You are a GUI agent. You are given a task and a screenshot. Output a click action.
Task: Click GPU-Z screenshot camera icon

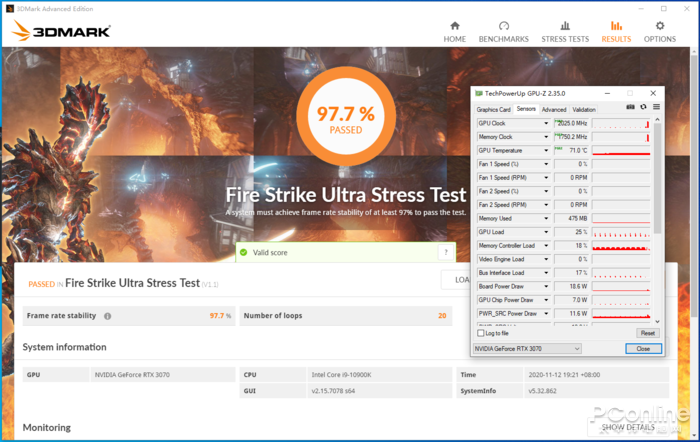(x=630, y=108)
